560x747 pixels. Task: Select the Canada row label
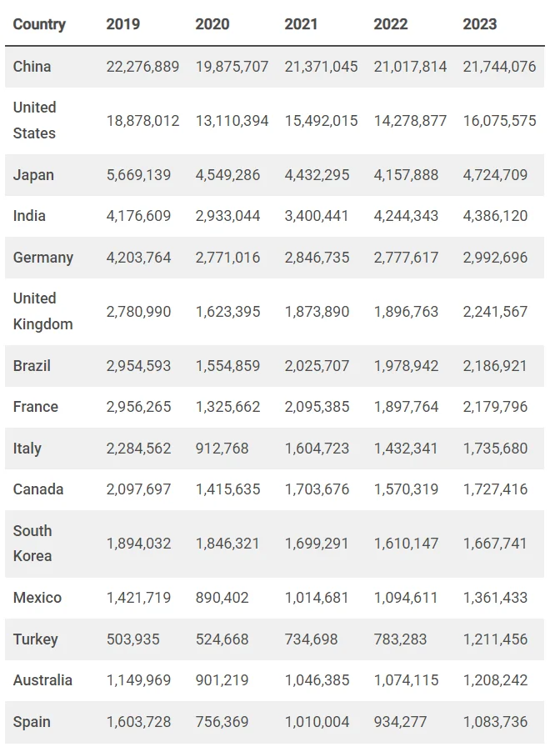point(38,489)
